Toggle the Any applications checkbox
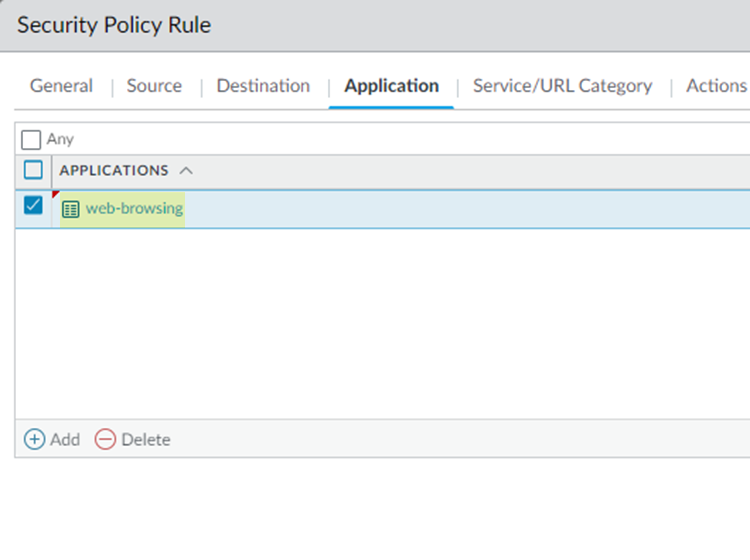 pyautogui.click(x=31, y=140)
